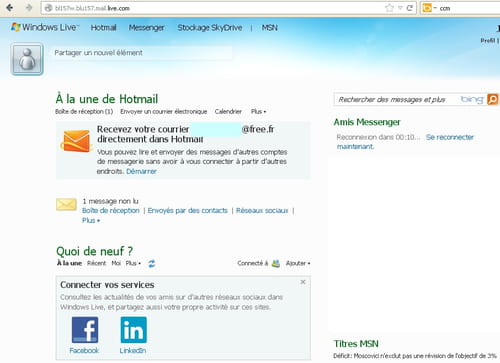Click the 'Quoi de neuf ?' heading
This screenshot has width=500, height=363.
95,251
